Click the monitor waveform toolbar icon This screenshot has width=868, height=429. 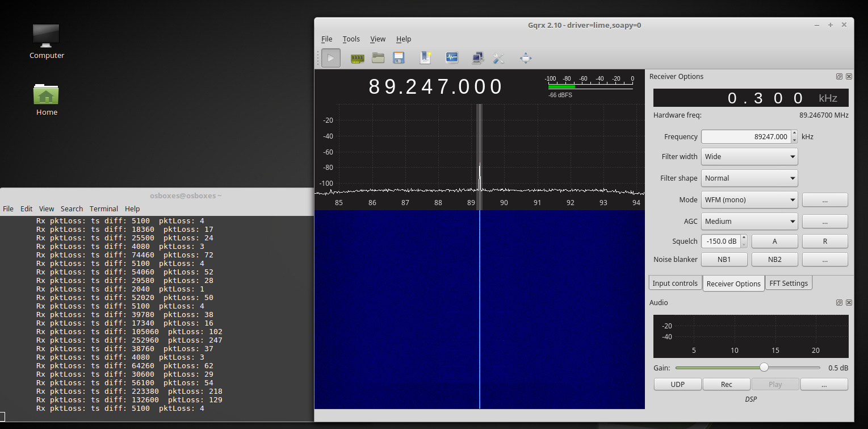pos(451,58)
